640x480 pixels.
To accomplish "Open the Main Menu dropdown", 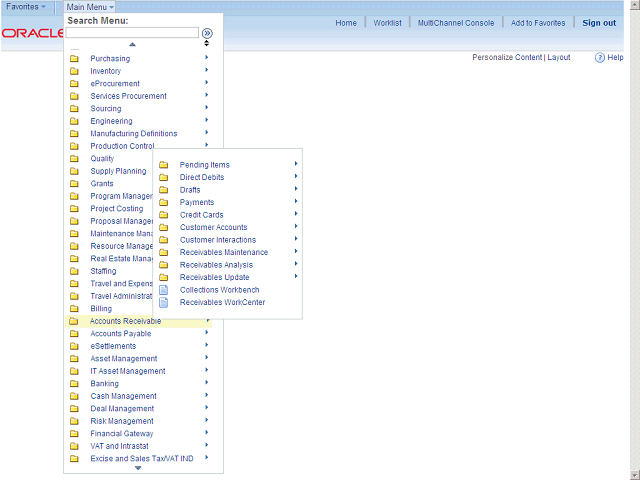I will (90, 7).
